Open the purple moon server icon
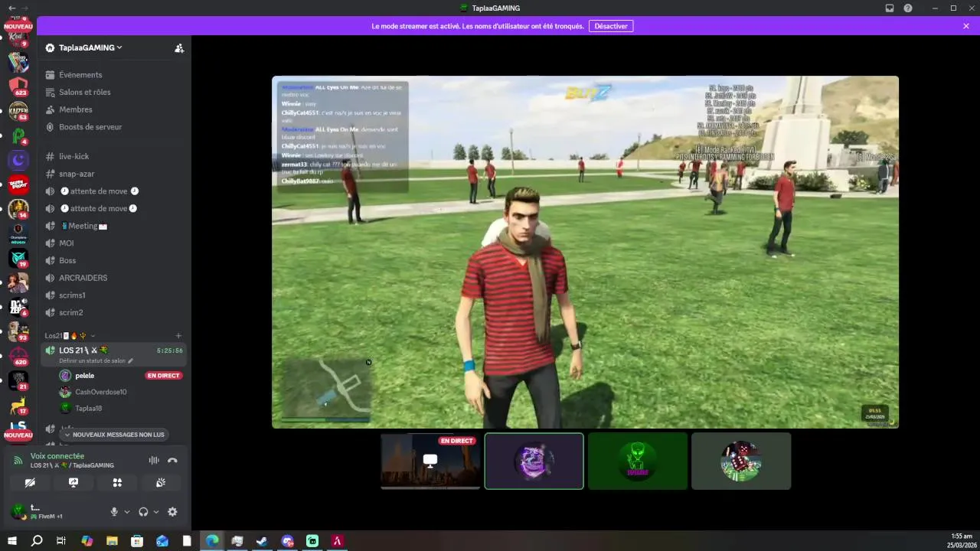Image resolution: width=980 pixels, height=551 pixels. point(18,159)
